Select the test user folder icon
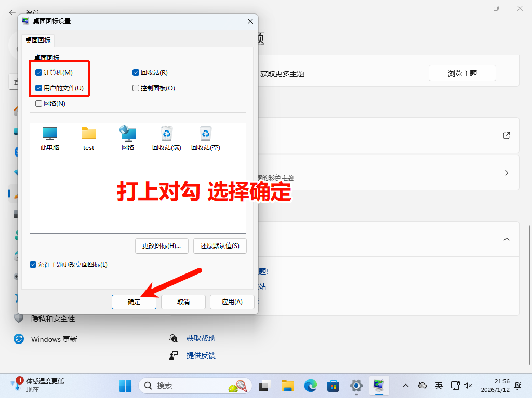This screenshot has height=398, width=532. pos(89,134)
